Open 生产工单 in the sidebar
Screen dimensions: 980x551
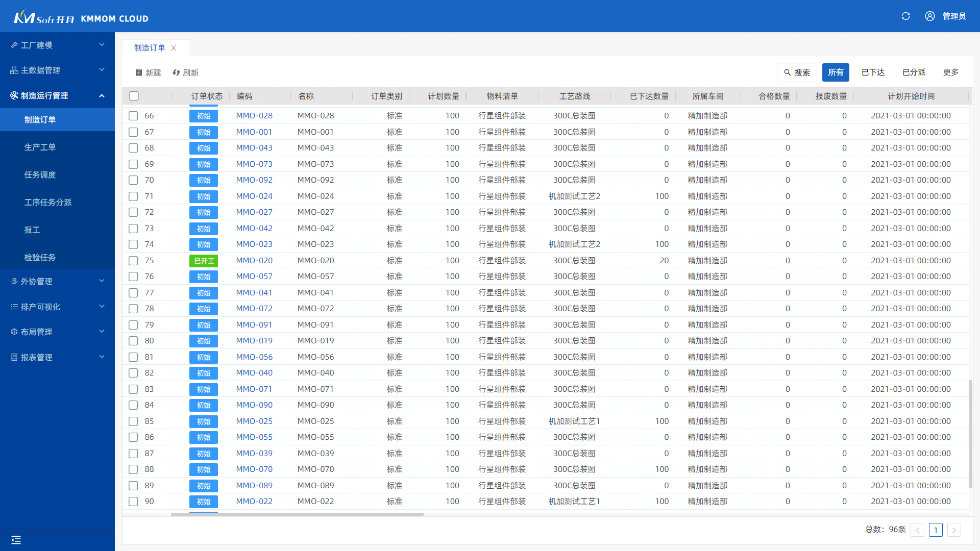[40, 147]
